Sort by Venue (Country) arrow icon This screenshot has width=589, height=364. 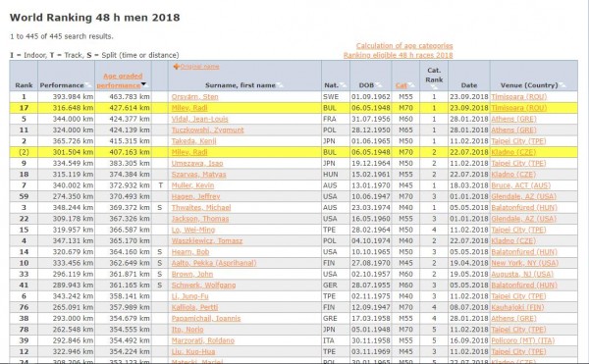562,85
